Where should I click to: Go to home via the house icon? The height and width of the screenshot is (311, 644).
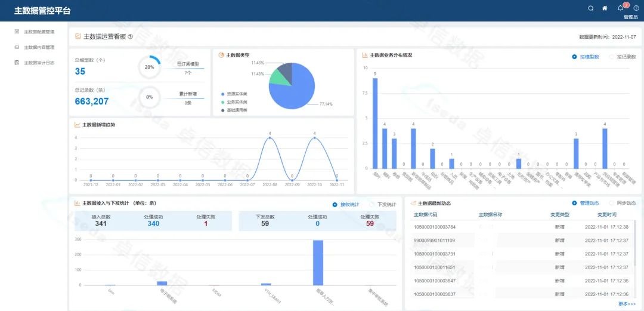[605, 8]
